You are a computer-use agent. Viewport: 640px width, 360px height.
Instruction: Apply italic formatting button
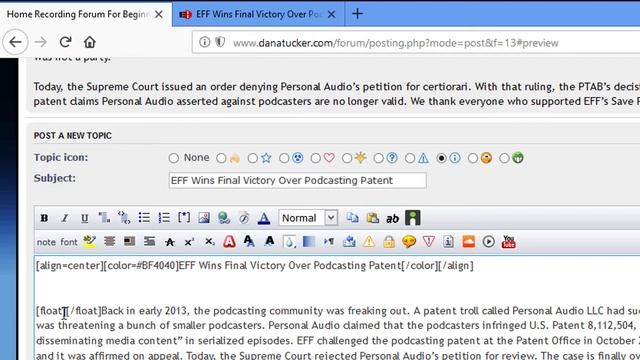tap(64, 218)
